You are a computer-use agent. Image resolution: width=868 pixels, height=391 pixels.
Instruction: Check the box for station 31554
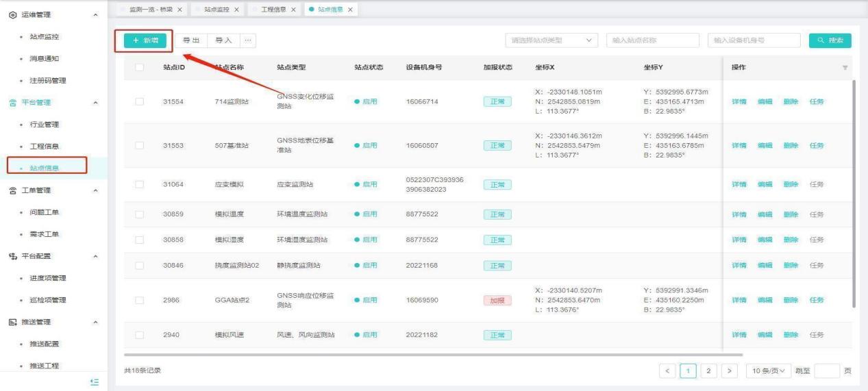140,102
